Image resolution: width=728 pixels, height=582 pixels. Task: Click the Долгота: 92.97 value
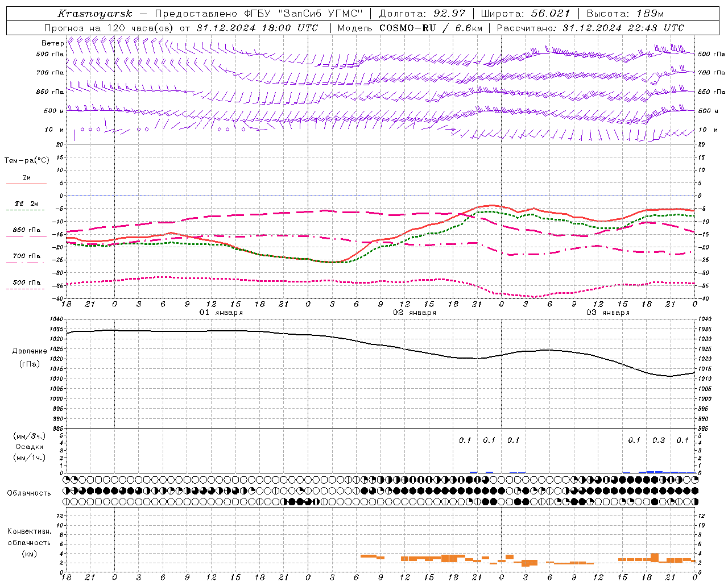point(422,14)
